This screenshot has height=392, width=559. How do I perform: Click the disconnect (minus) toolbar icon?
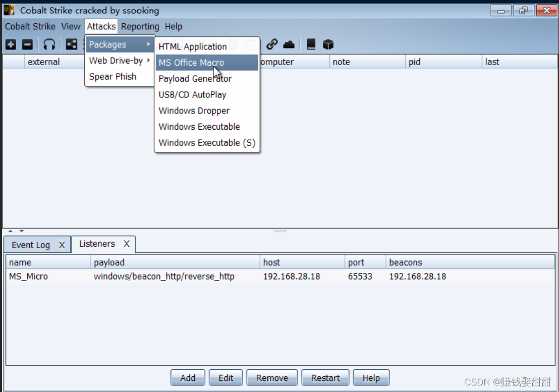click(x=27, y=44)
